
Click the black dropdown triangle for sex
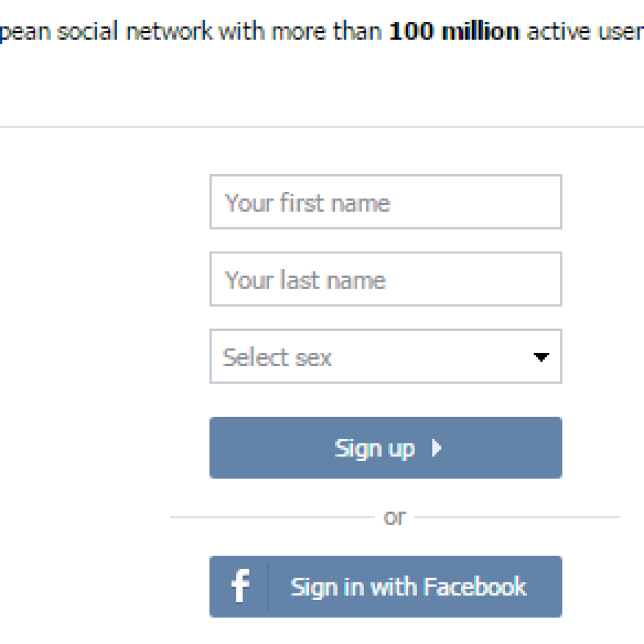tap(540, 357)
